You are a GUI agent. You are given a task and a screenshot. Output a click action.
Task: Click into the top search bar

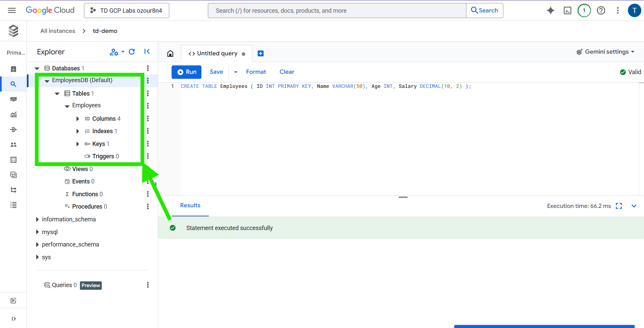337,11
